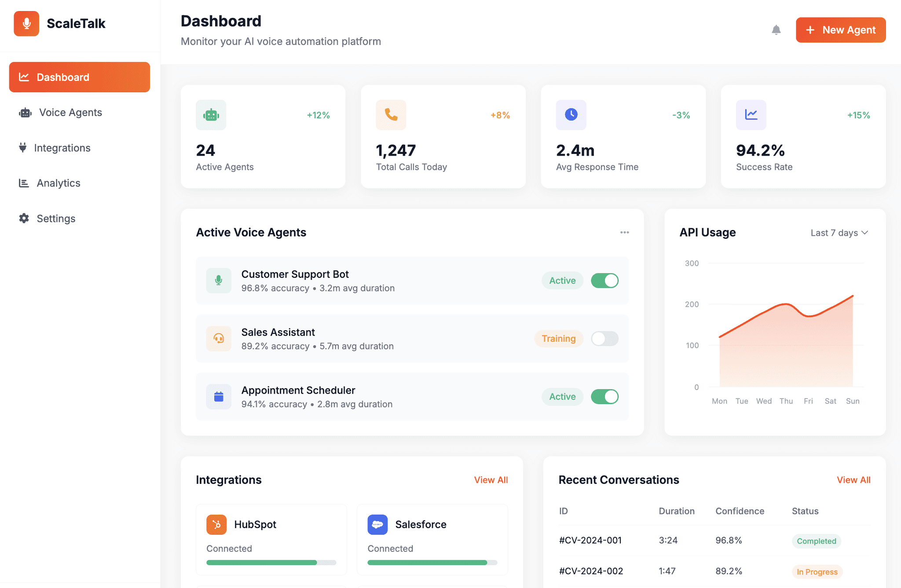Open the Last 7 days dropdown
The width and height of the screenshot is (901, 588).
pos(839,233)
